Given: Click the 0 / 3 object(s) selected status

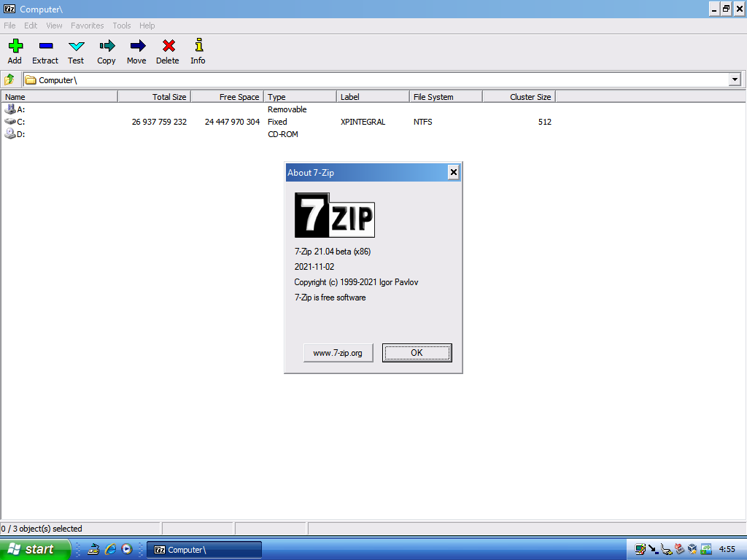Looking at the screenshot, I should point(42,529).
